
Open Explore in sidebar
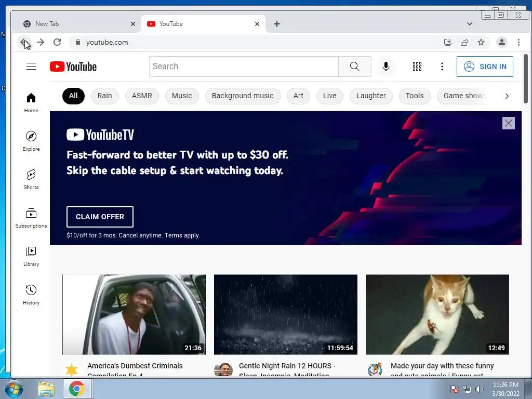click(x=31, y=141)
